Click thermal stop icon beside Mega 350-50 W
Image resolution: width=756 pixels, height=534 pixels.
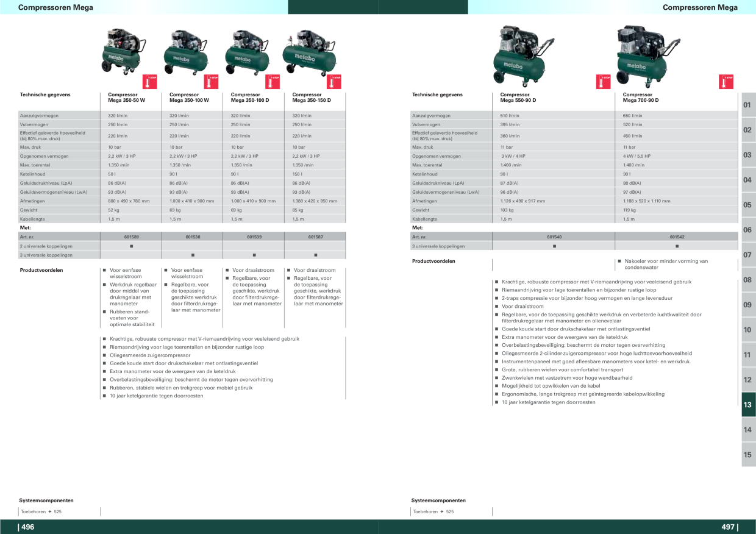point(150,81)
